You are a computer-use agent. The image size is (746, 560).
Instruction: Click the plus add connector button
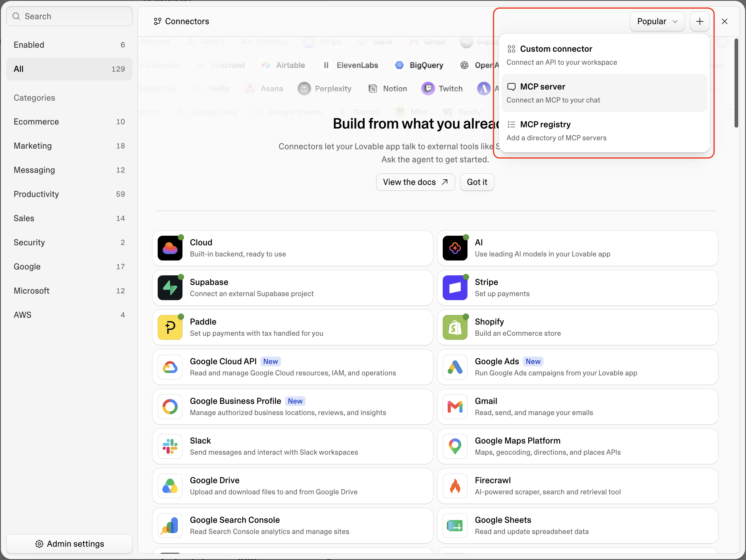(700, 22)
